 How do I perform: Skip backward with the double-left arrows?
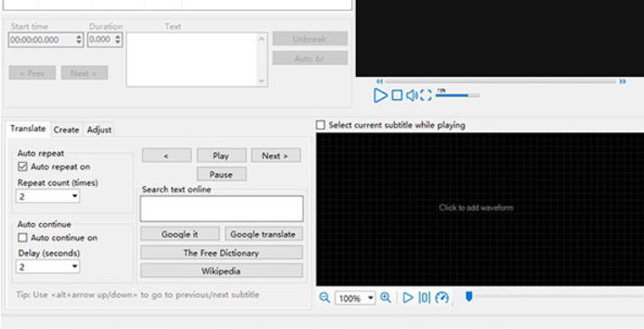tap(380, 82)
